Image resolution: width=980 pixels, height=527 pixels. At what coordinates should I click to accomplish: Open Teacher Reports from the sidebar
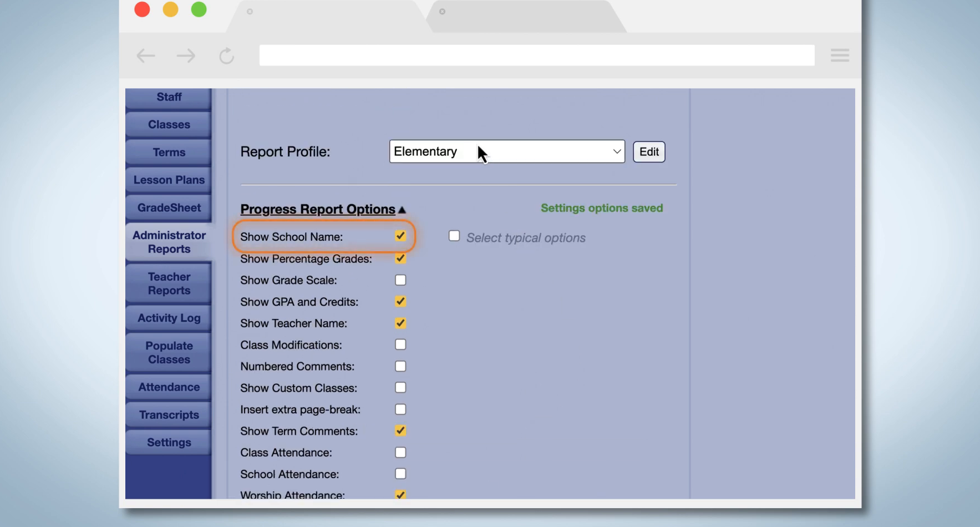(169, 283)
